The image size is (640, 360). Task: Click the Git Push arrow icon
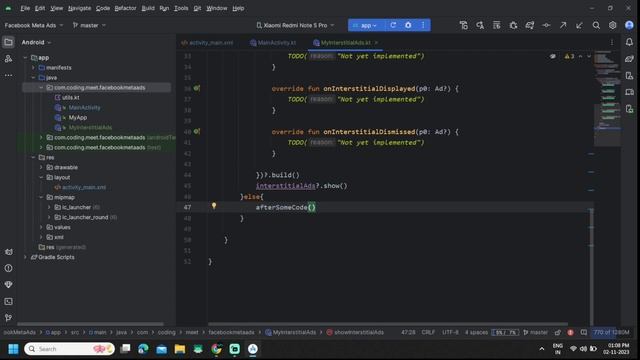click(x=563, y=25)
